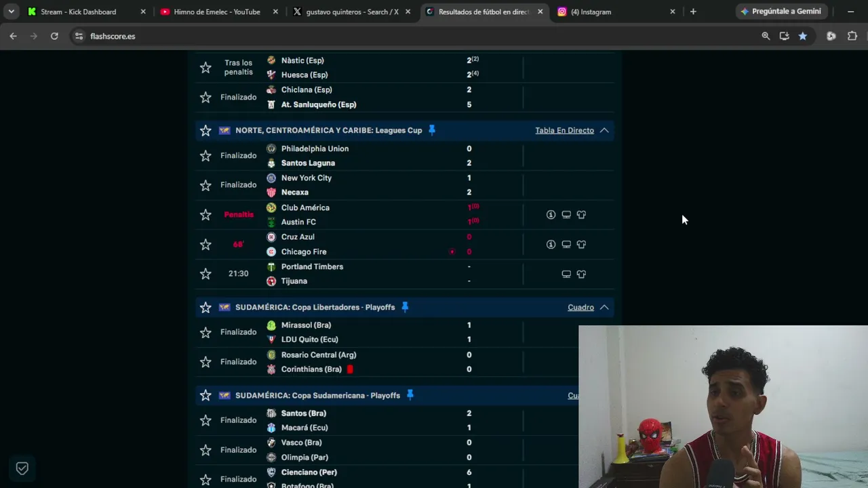This screenshot has width=868, height=488.
Task: Open the Necaxa team name
Action: 295,192
